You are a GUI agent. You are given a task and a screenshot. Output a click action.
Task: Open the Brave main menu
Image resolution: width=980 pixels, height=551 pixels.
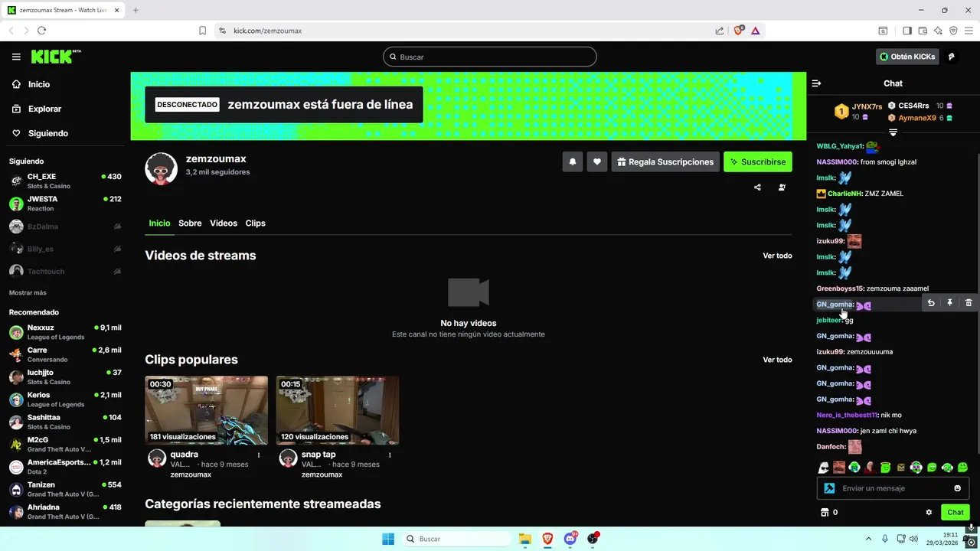969,31
